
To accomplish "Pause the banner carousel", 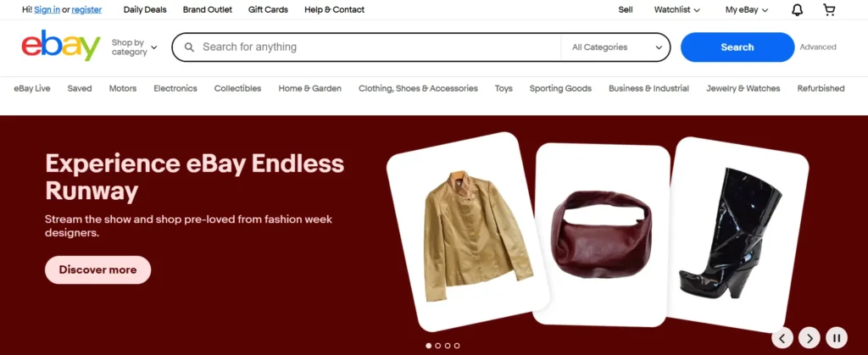I will point(837,337).
